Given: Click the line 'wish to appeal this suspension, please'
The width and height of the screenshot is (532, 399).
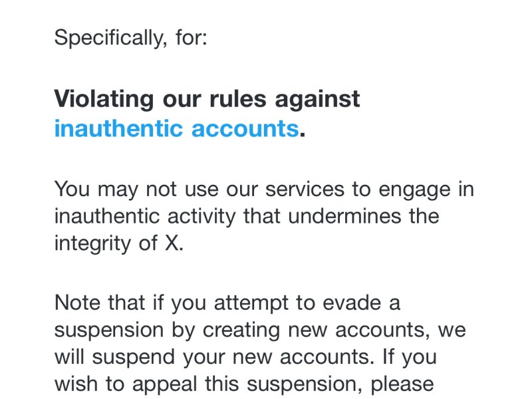Looking at the screenshot, I should tap(244, 384).
